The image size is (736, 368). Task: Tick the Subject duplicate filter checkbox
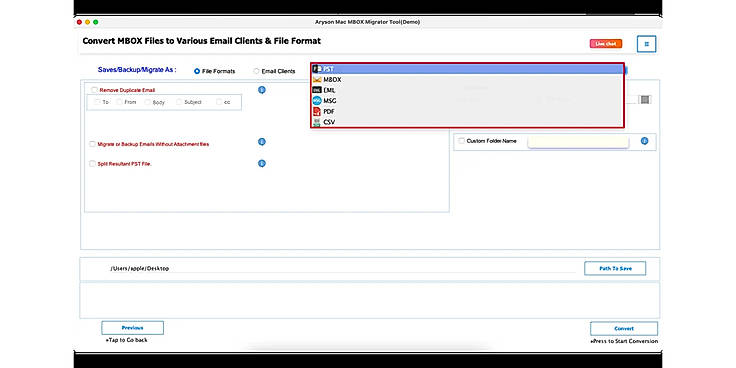[x=179, y=102]
